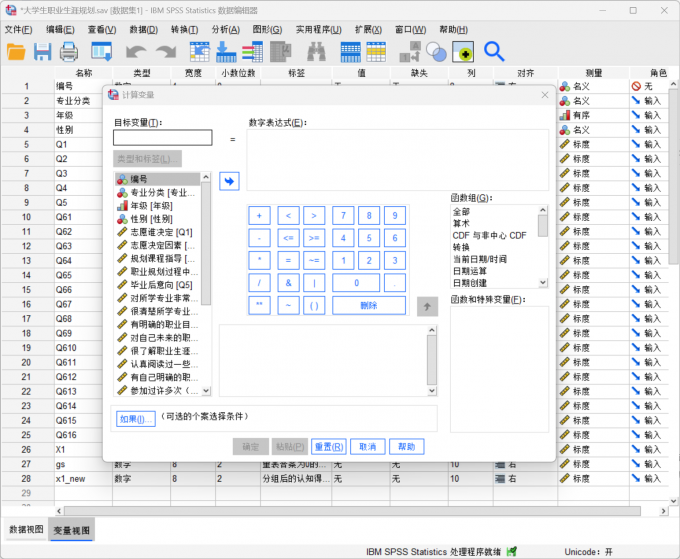Open the 数据(D) menu
This screenshot has width=680, height=559.
(x=144, y=29)
